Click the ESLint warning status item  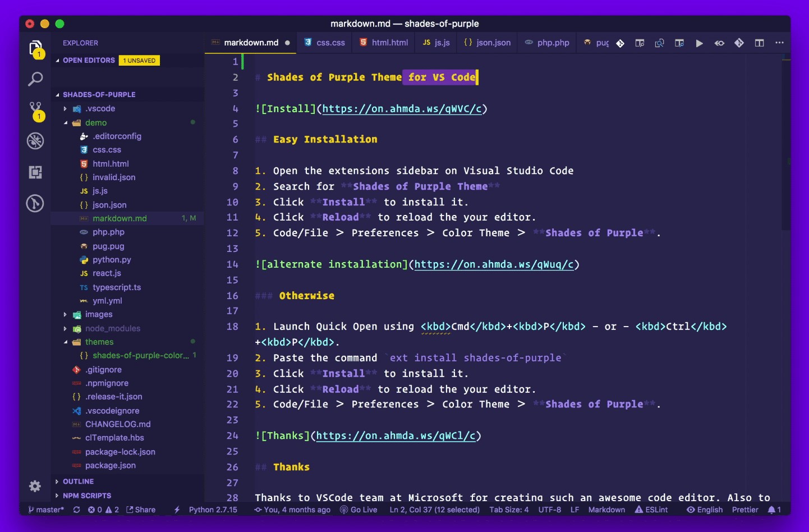(651, 510)
